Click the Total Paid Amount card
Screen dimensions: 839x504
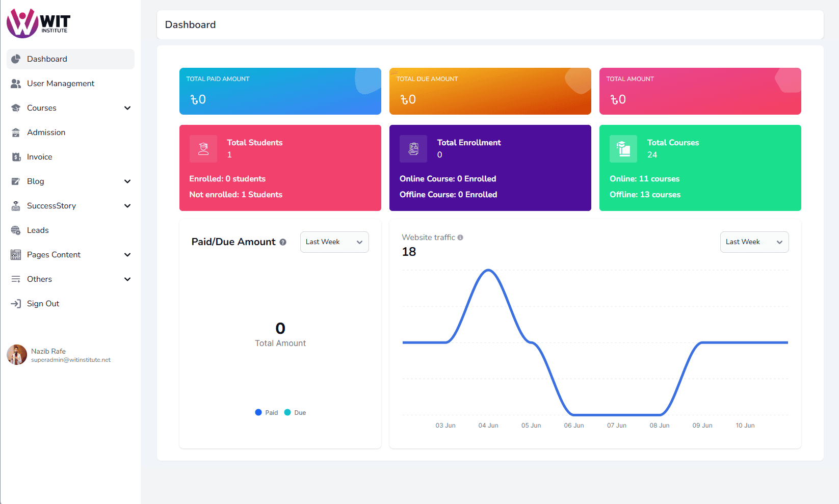(280, 91)
